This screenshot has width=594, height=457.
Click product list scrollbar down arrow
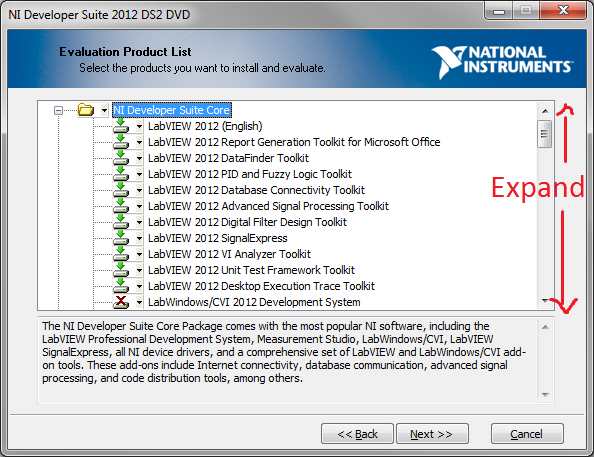545,301
